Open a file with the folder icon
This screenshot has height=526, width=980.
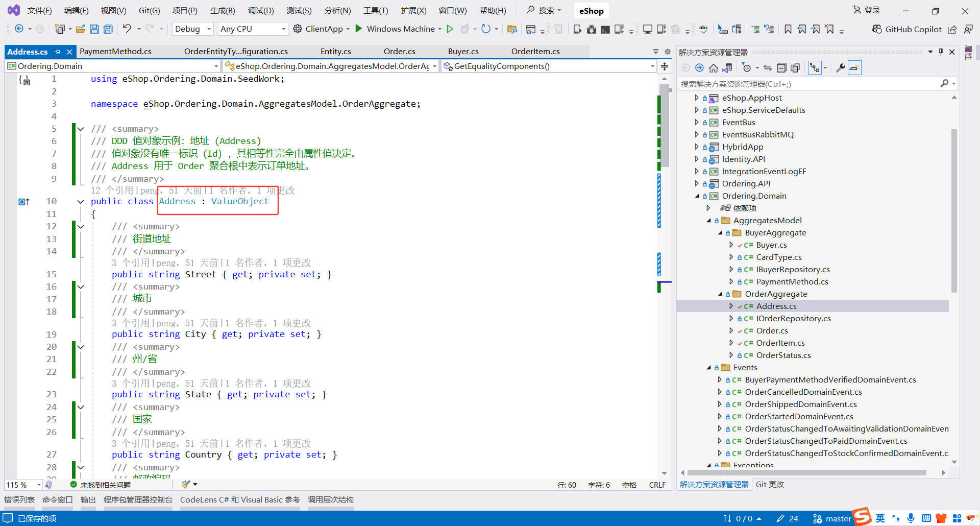tap(80, 29)
